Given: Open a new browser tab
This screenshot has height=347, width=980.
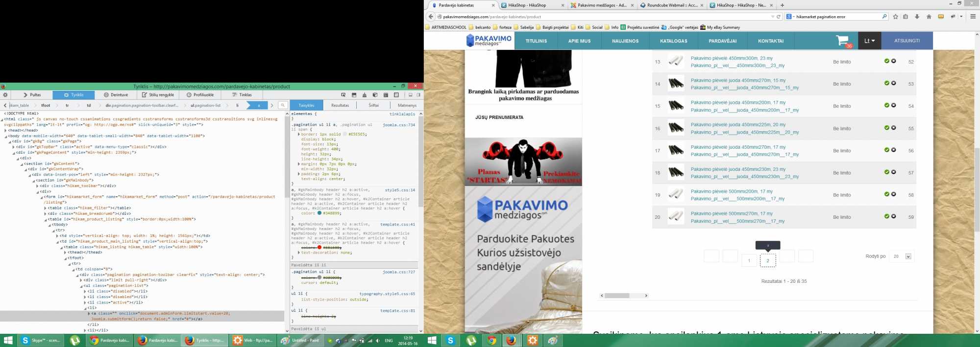Looking at the screenshot, I should pyautogui.click(x=782, y=5).
